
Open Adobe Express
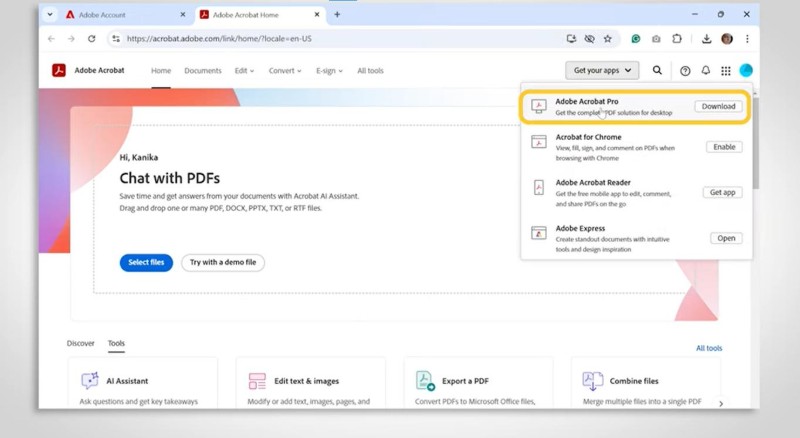click(x=726, y=238)
